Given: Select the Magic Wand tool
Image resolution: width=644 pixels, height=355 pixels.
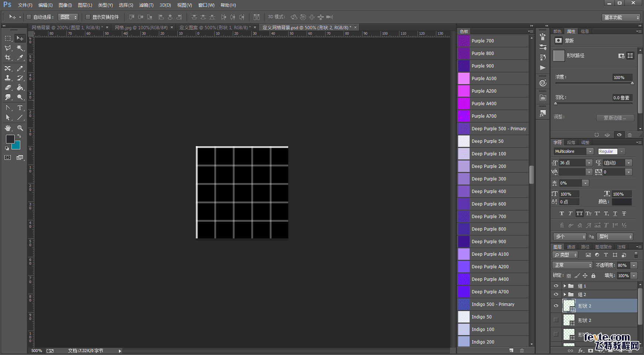Looking at the screenshot, I should coord(20,48).
